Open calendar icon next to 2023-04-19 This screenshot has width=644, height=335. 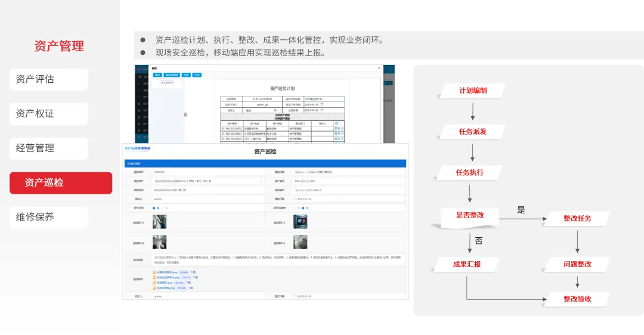(x=322, y=104)
